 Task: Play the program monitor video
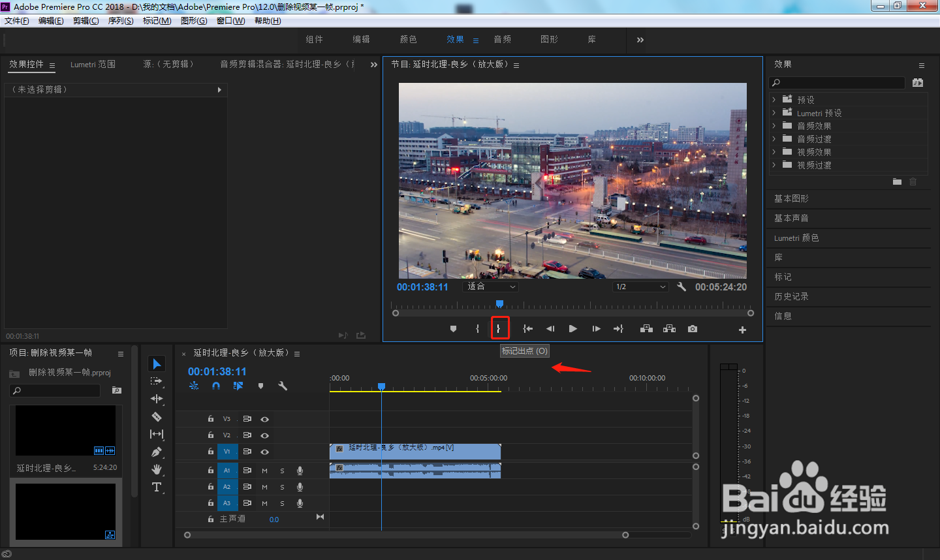[x=572, y=329]
